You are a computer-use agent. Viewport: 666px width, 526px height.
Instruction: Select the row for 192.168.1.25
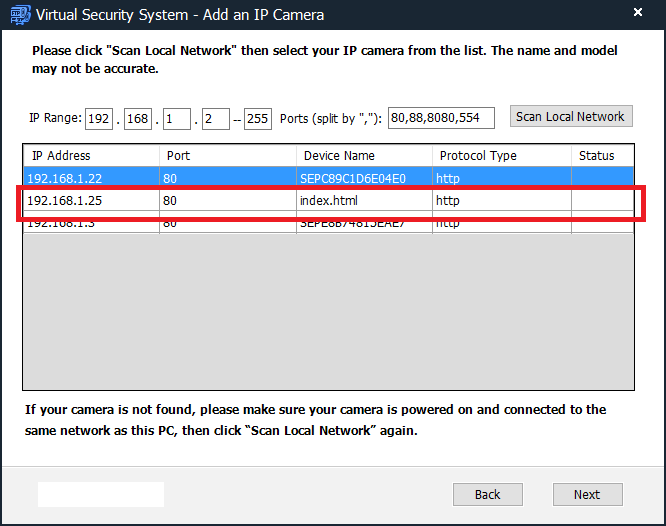(90, 201)
